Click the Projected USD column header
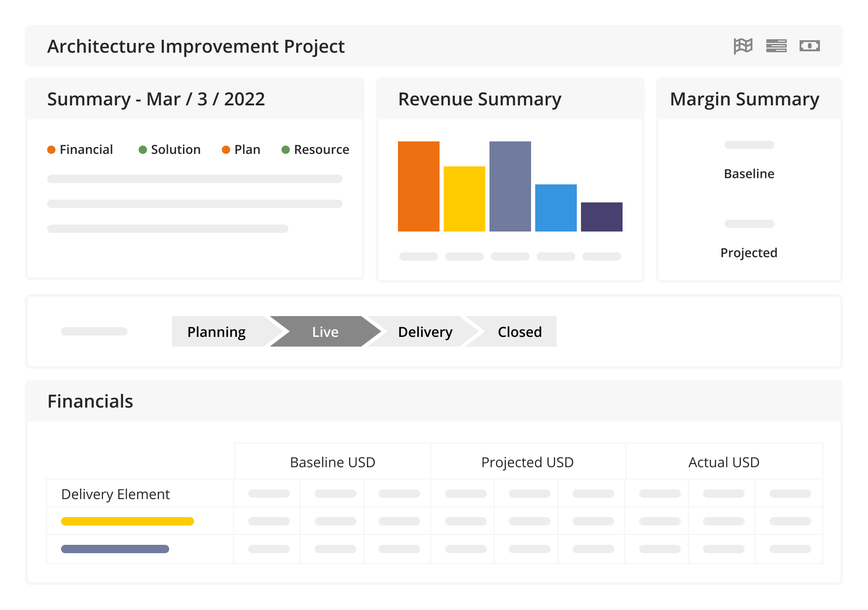Viewport: 868px width, 610px height. point(527,462)
